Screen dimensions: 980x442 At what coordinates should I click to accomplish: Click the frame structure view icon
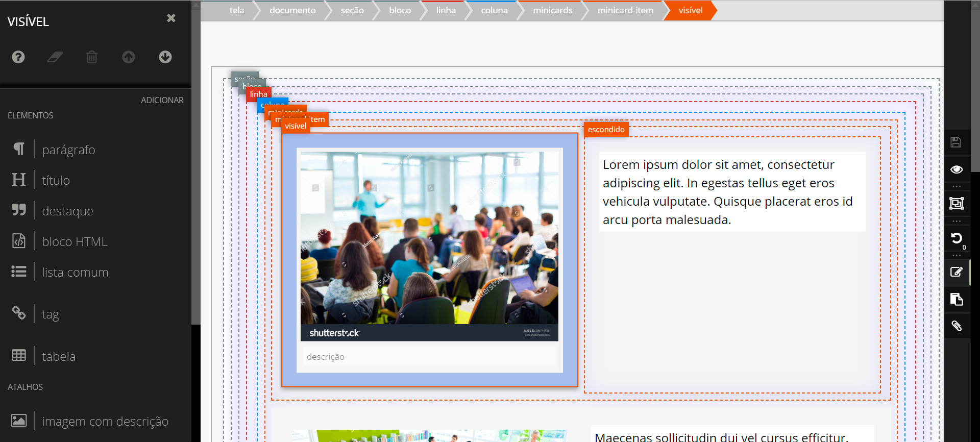957,203
